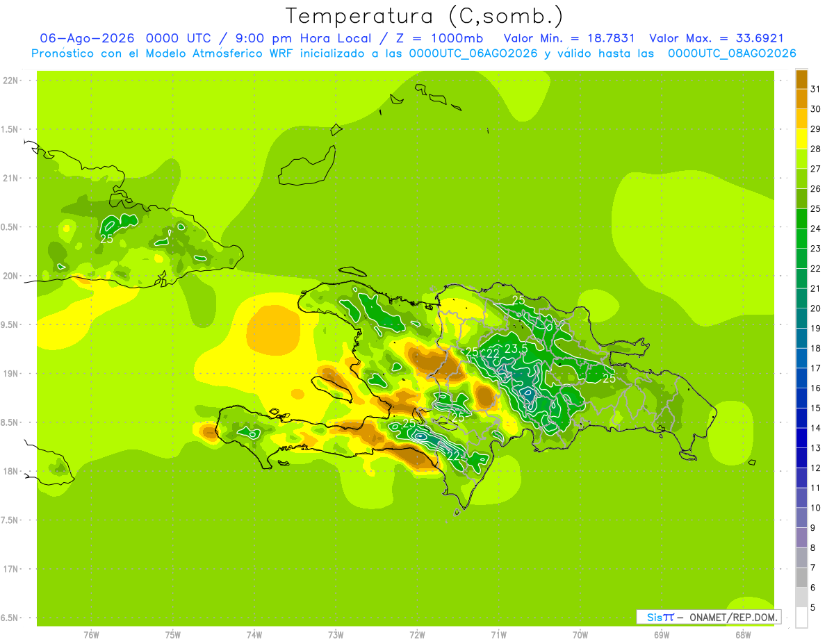Select the "Valor Min. = 18.7831" value
Viewport: 834px width, 644px height.
pos(569,38)
